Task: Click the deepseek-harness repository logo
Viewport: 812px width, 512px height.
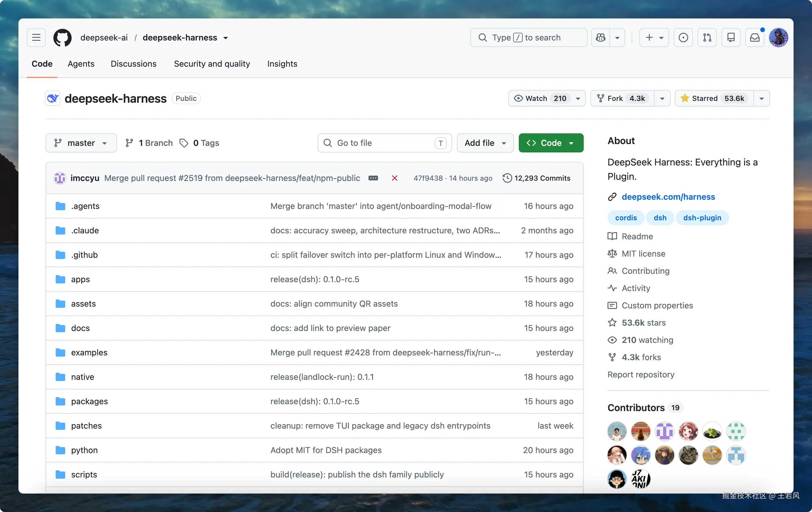Action: 53,98
